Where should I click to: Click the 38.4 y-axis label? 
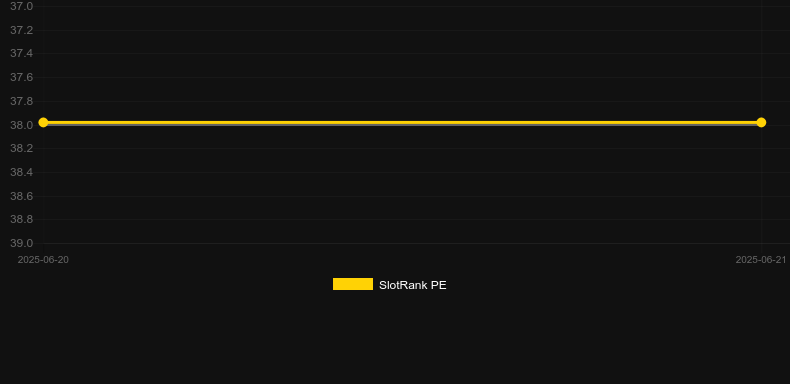pyautogui.click(x=22, y=172)
